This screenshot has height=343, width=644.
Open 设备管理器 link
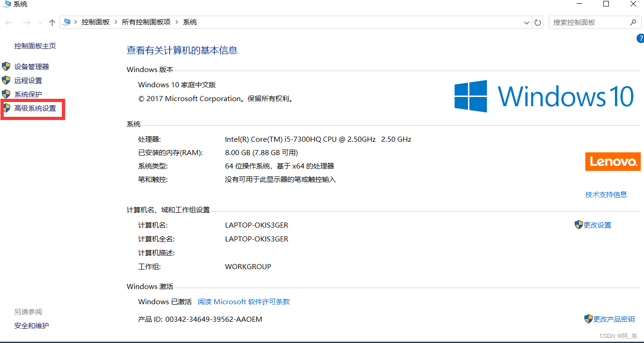pos(31,66)
